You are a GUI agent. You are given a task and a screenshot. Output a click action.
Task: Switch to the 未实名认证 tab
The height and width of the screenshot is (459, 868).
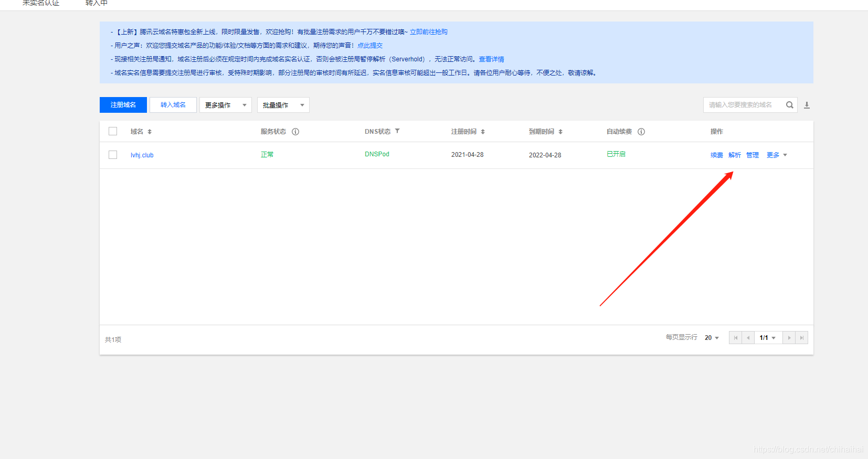(41, 3)
